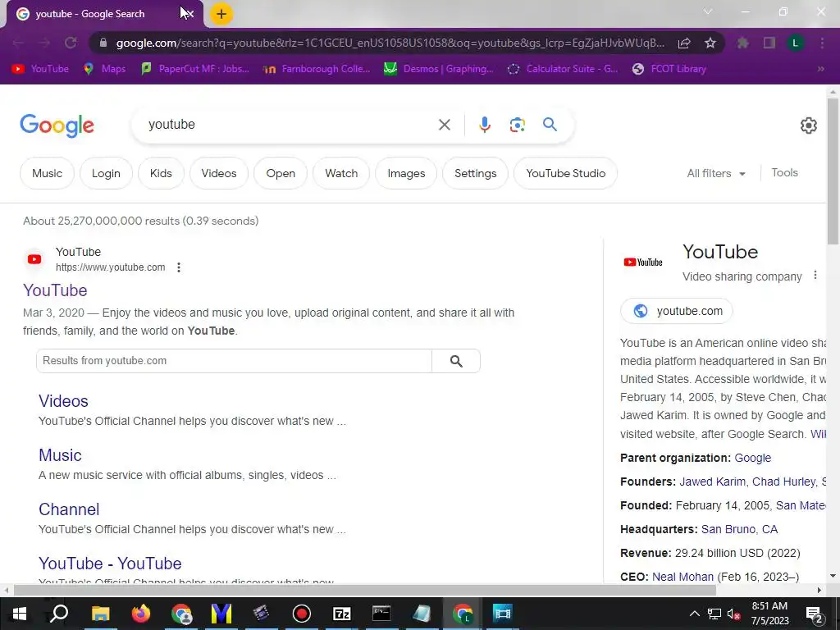Click the red record button in taskbar
The height and width of the screenshot is (630, 840).
(302, 614)
